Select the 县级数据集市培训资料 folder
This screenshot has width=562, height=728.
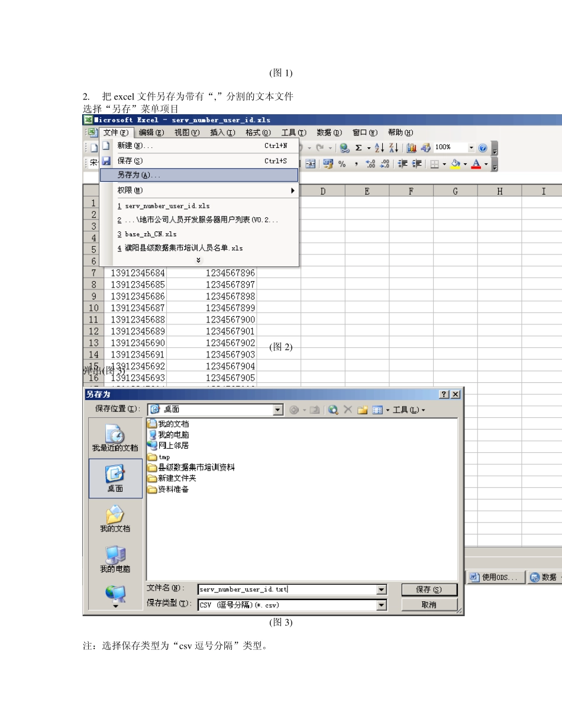tap(190, 468)
